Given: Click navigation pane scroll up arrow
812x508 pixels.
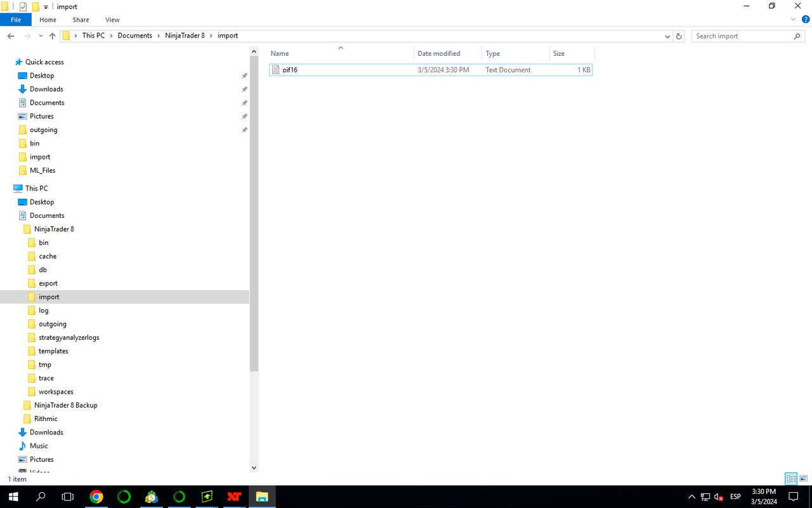Looking at the screenshot, I should pos(254,51).
